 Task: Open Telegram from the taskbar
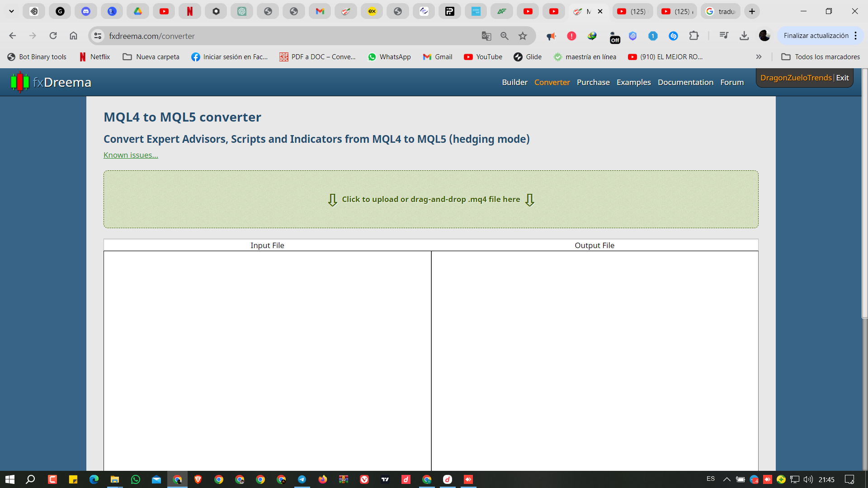tap(302, 479)
